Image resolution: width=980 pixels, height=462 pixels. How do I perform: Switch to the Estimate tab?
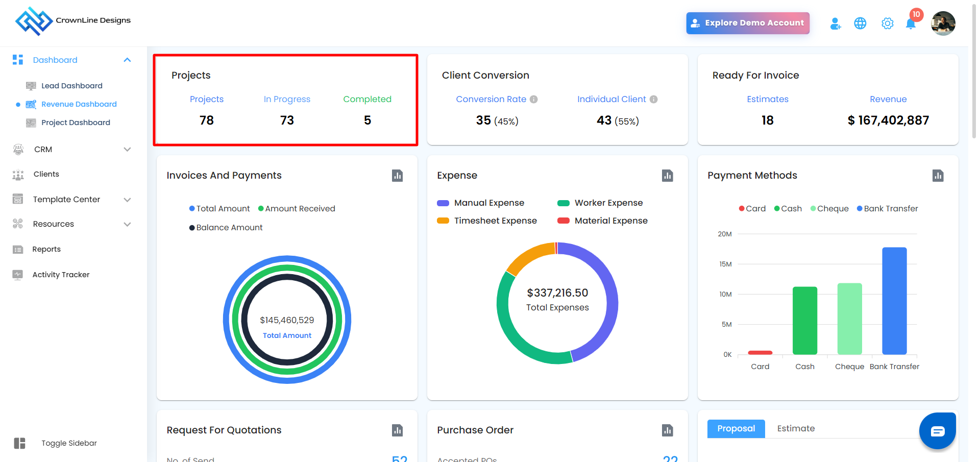pyautogui.click(x=796, y=429)
